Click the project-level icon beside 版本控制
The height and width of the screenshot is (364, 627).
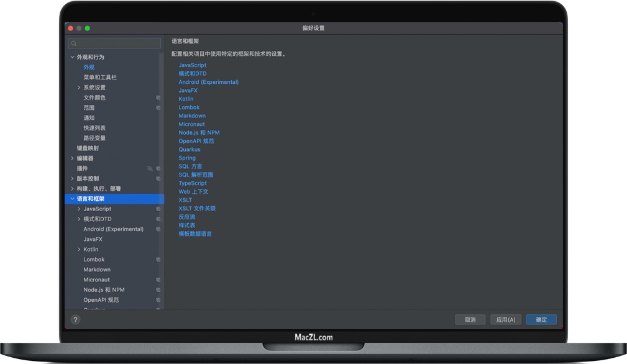click(x=158, y=179)
